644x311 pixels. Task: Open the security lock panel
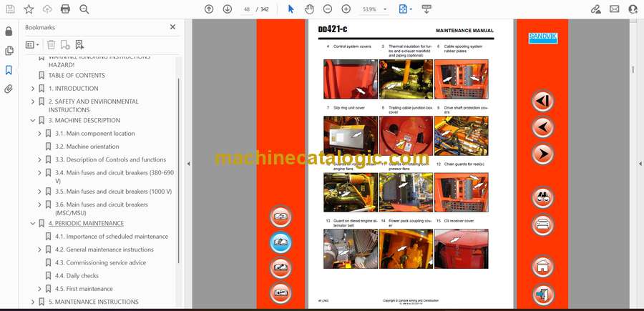[9, 31]
